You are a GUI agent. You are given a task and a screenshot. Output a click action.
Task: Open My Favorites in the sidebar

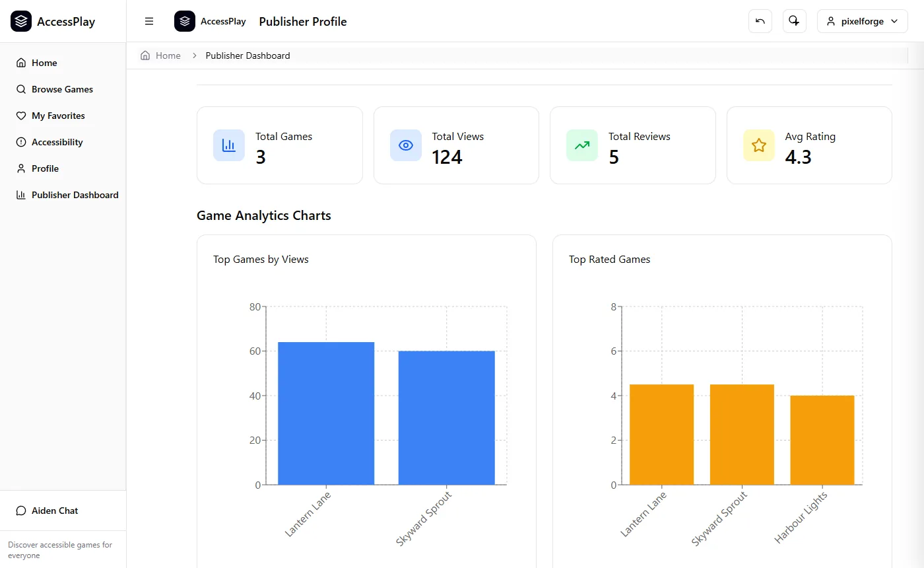tap(63, 116)
